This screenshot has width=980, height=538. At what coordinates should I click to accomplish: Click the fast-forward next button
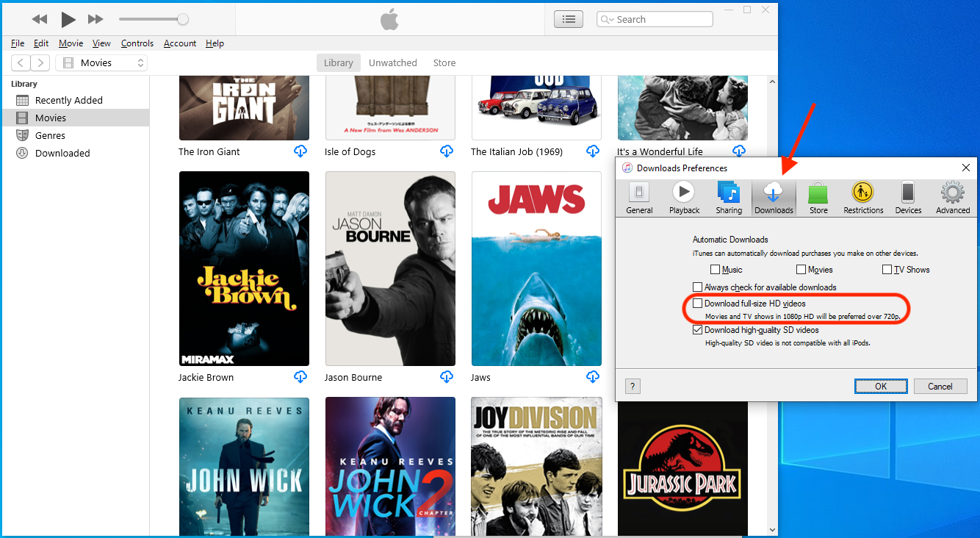[96, 19]
